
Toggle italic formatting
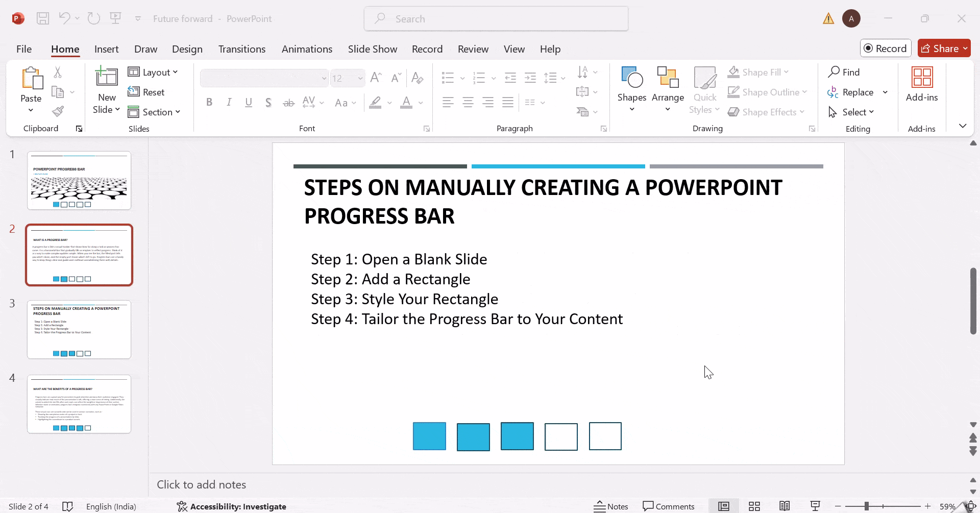[229, 102]
